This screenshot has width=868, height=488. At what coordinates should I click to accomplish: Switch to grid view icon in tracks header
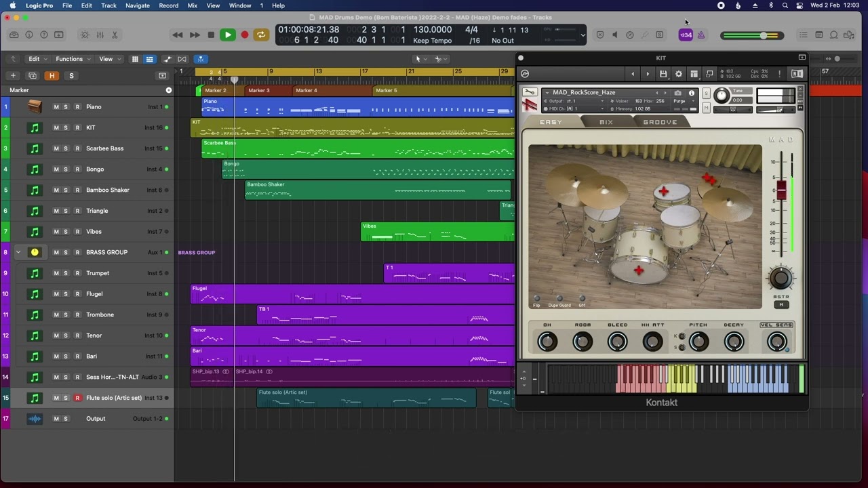pyautogui.click(x=135, y=59)
